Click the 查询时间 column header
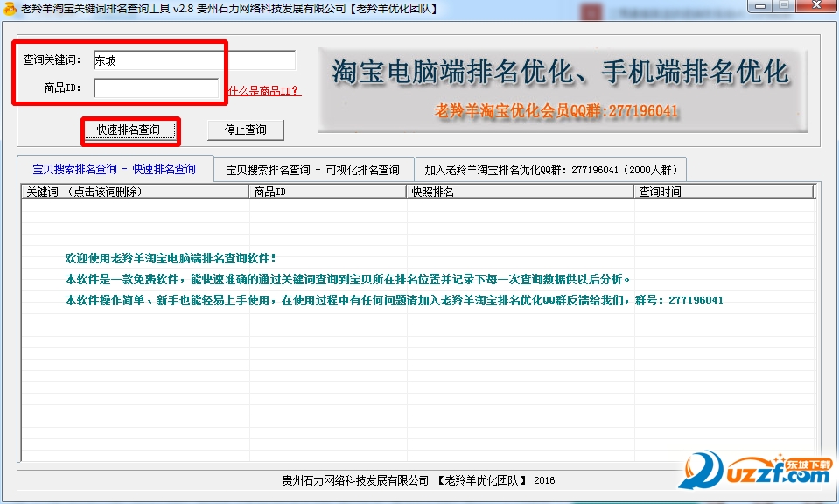Screen dimensions: 839x504 point(724,192)
